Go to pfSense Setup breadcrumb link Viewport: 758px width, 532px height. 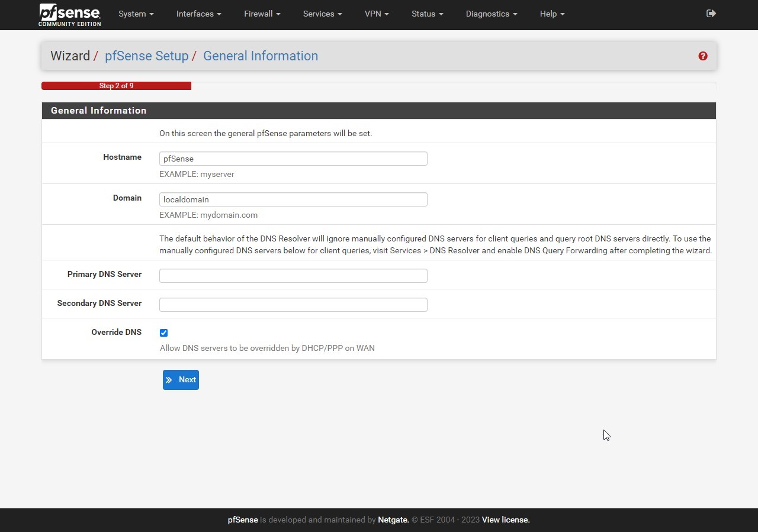pyautogui.click(x=147, y=56)
